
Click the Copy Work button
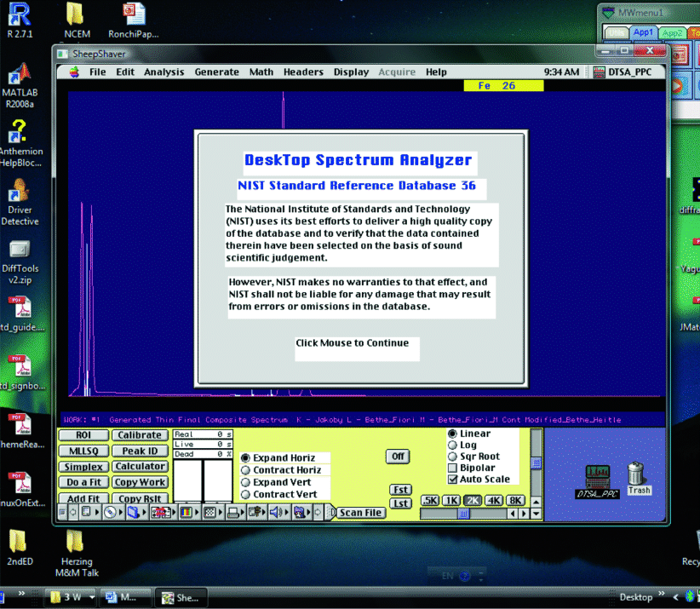pyautogui.click(x=140, y=482)
